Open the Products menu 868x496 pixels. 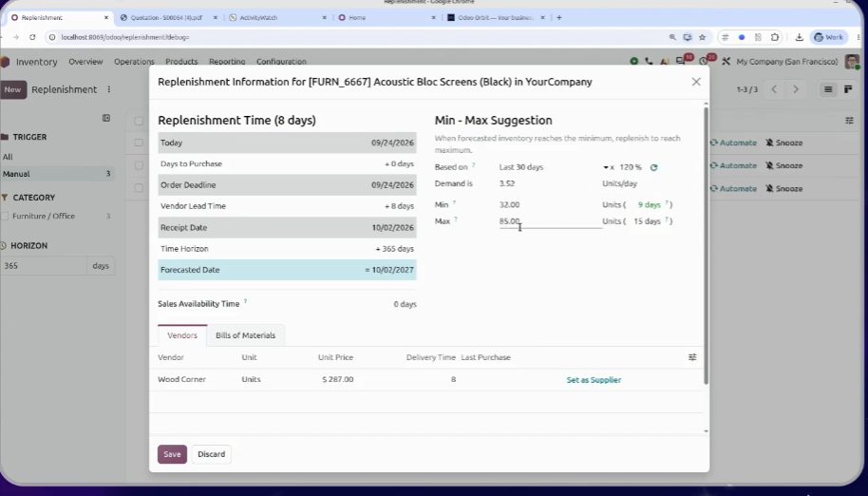pos(181,62)
